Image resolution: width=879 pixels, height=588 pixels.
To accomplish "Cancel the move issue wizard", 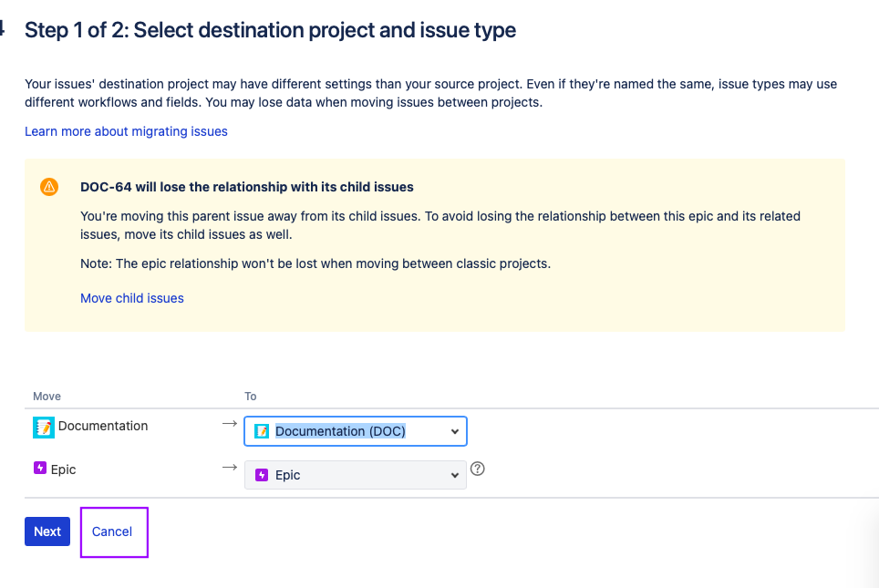I will tap(112, 531).
